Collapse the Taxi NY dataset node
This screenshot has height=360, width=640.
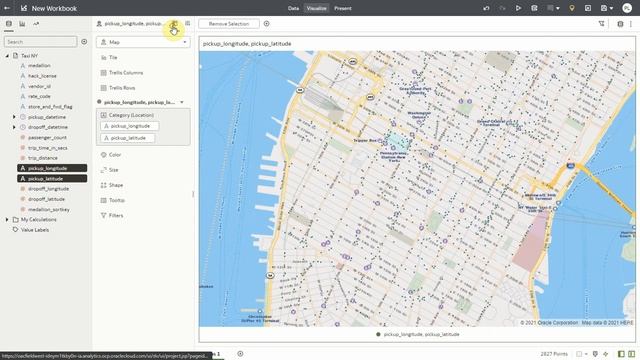pos(7,56)
